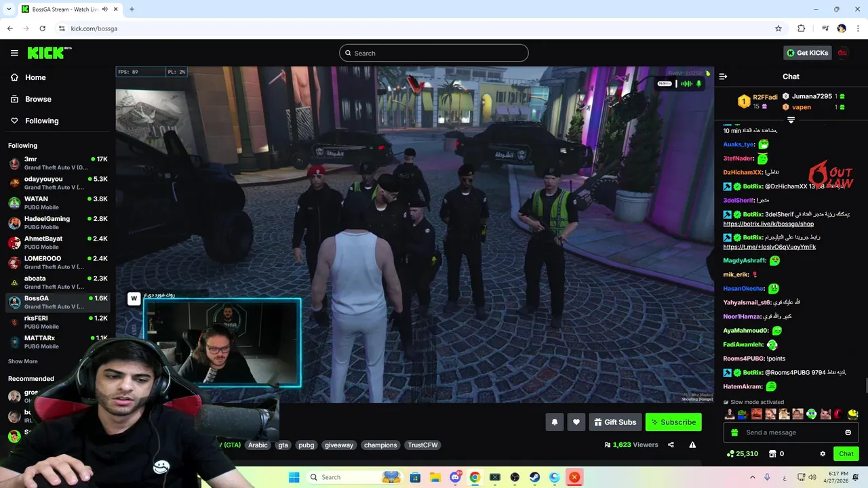Report the stream with warning triangle icon

click(x=692, y=445)
